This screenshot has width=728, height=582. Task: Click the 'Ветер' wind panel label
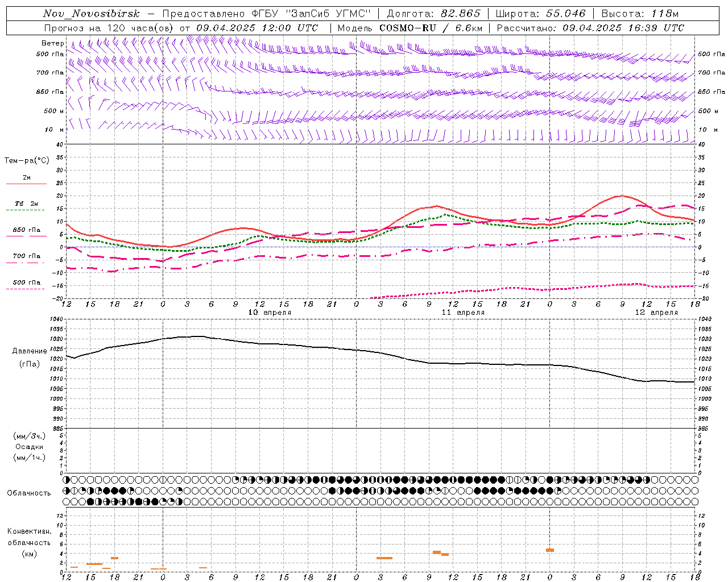(52, 43)
